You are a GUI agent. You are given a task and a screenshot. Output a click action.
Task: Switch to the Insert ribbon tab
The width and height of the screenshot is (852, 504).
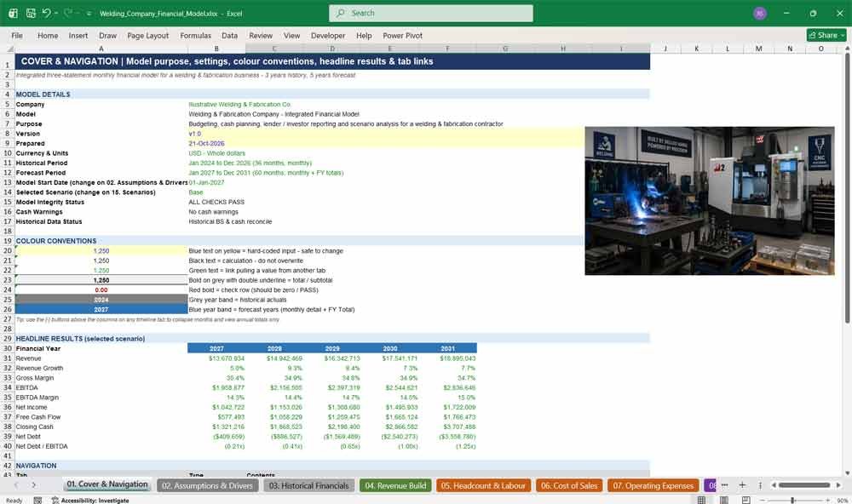pyautogui.click(x=78, y=35)
